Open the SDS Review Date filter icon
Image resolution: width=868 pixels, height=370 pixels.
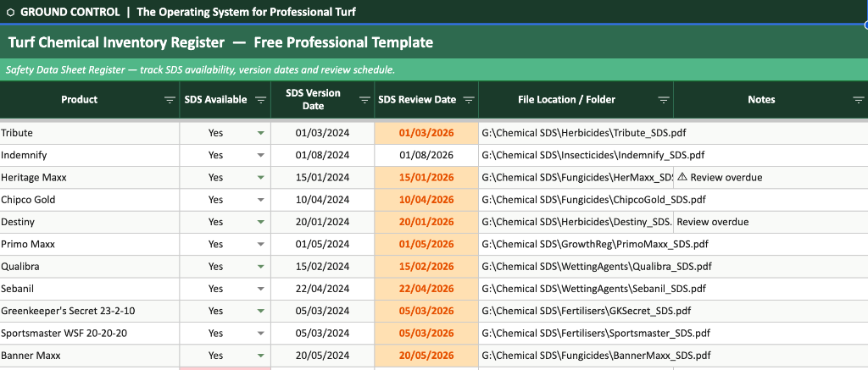pos(469,100)
